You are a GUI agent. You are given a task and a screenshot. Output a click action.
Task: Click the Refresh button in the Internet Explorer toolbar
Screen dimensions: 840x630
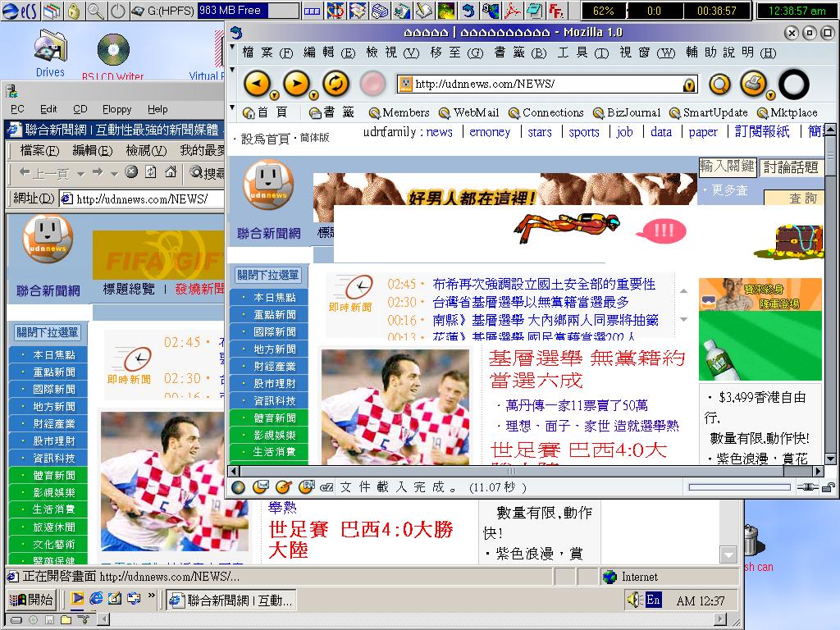tap(151, 172)
